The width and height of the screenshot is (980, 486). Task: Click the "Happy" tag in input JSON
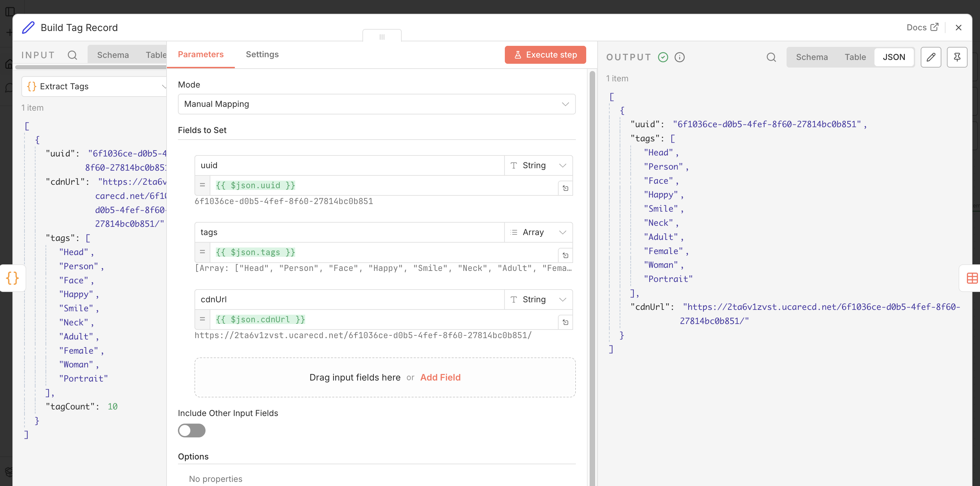76,294
